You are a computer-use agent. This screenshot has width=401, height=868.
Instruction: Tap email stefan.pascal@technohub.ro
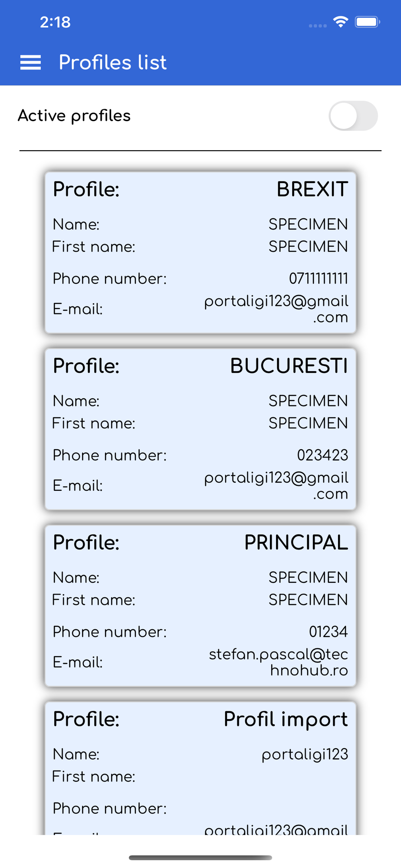pos(279,662)
